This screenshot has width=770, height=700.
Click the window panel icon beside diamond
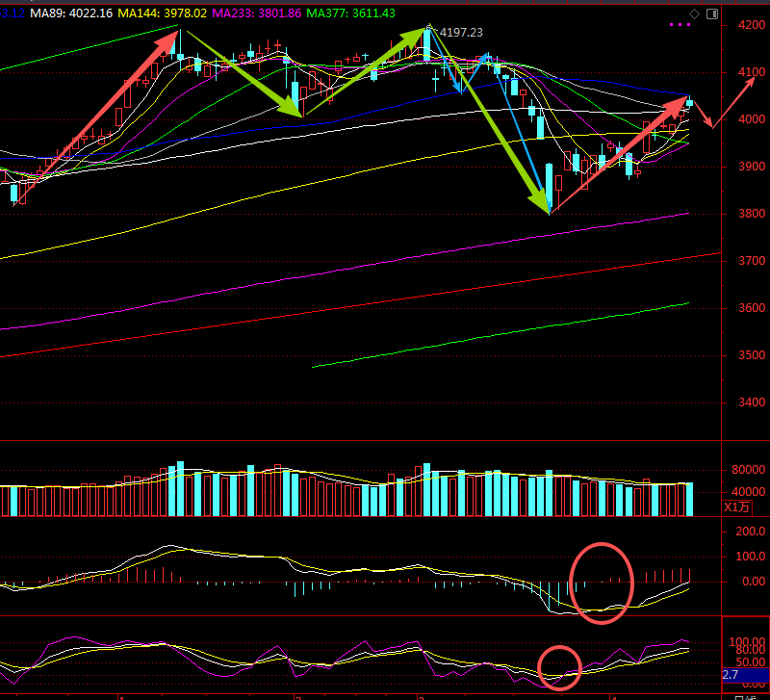711,13
